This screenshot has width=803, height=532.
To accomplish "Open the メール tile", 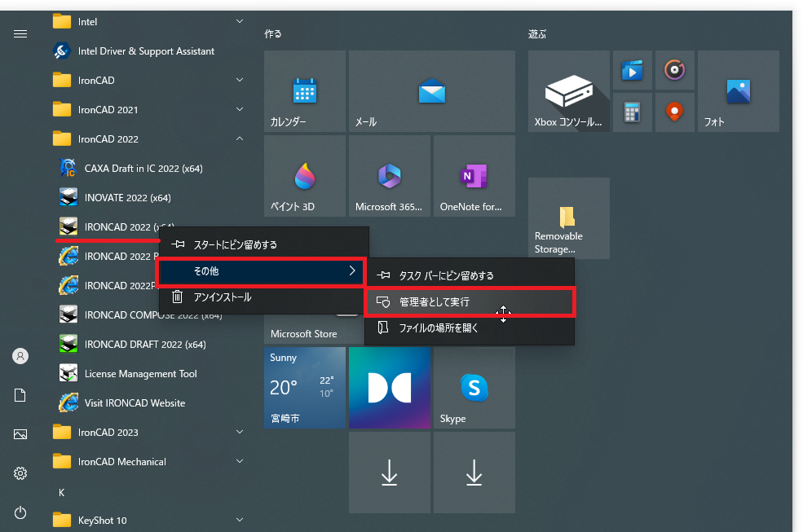I will (x=432, y=91).
